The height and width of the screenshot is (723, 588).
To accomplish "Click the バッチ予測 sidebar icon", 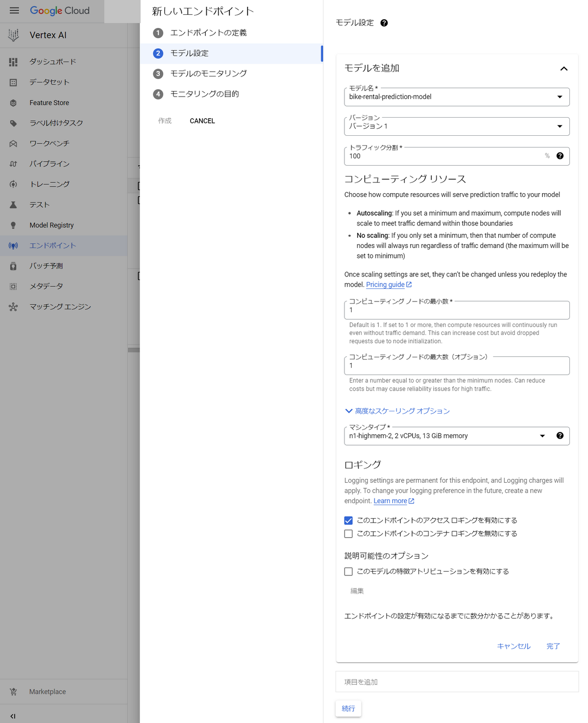I will pos(13,266).
